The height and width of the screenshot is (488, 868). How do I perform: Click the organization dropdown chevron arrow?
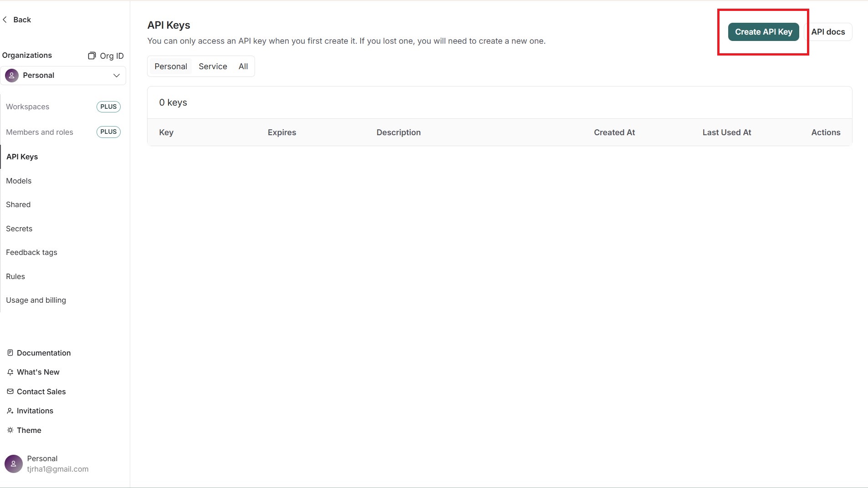coord(117,76)
